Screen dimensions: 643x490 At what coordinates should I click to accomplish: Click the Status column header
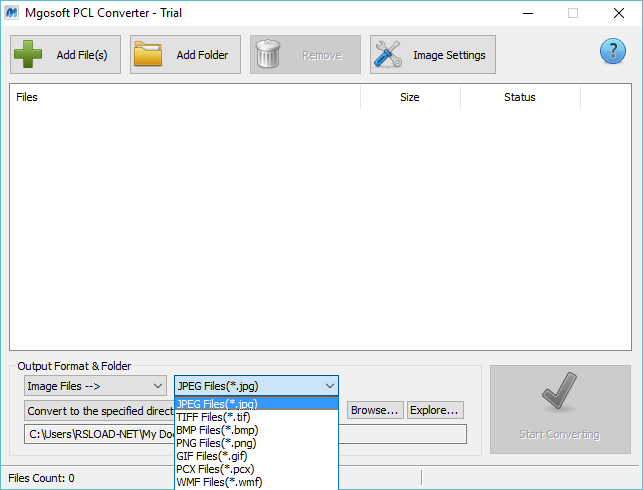[x=520, y=97]
